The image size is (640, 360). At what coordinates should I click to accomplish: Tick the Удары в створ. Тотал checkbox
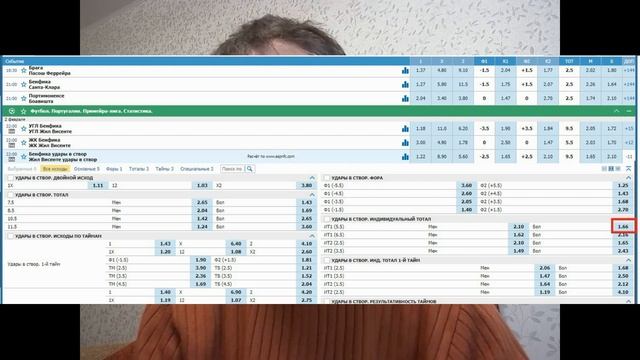10,195
